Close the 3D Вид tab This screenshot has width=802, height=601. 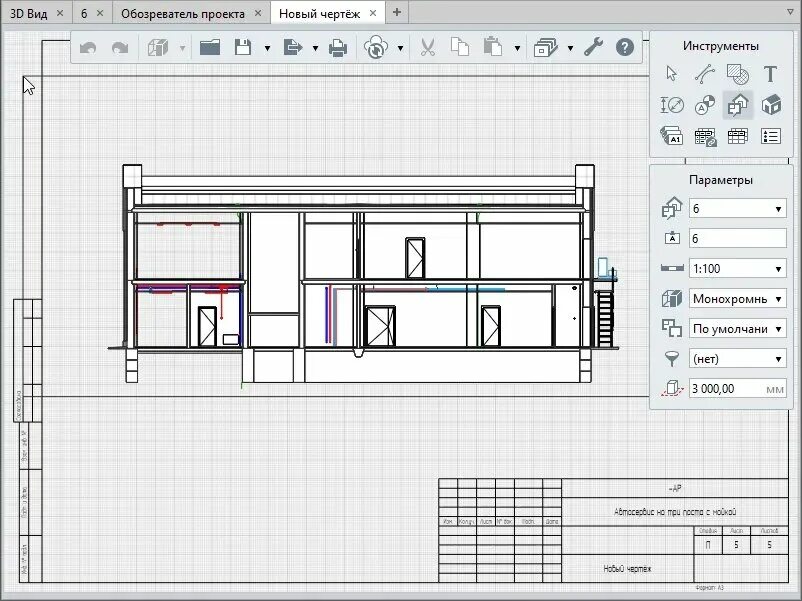point(60,13)
